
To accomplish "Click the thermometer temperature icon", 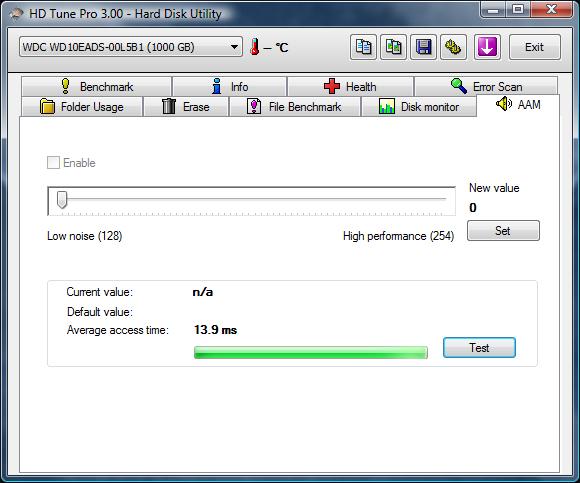I will point(254,47).
